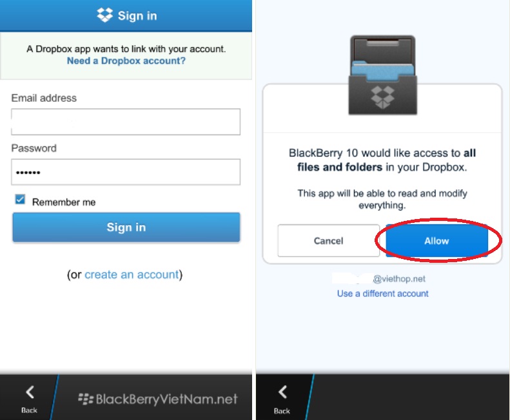Tap the Back arrow on right screen
Screen dimensions: 510x420
click(282, 392)
